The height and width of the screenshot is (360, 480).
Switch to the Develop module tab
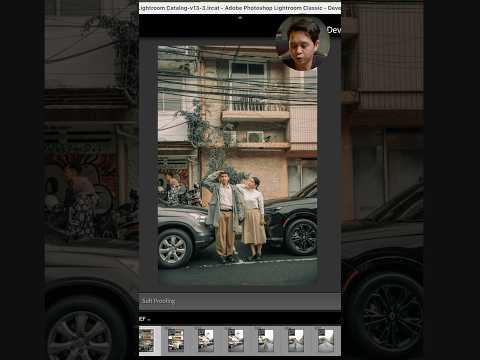coord(334,30)
